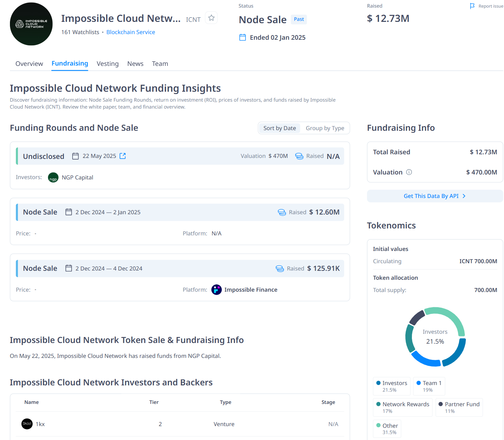This screenshot has height=440, width=504.
Task: Open the 1kx investor row name
Action: pyautogui.click(x=40, y=424)
